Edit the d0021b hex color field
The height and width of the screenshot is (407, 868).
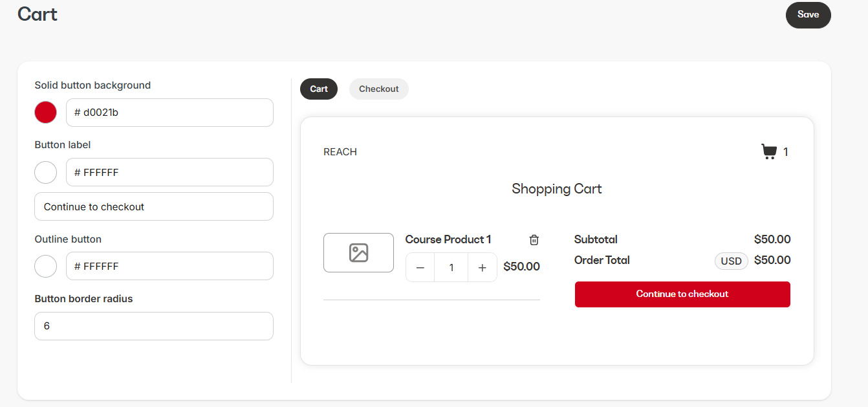[x=169, y=113]
